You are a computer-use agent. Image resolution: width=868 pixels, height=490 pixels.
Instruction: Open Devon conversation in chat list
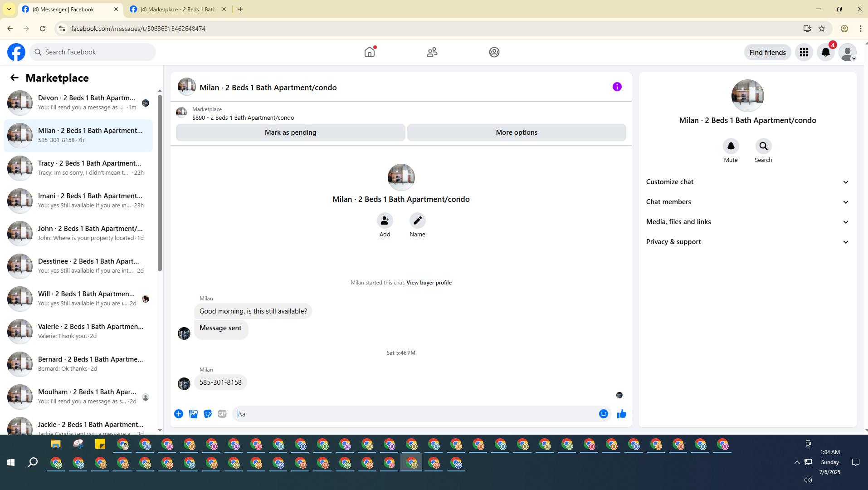point(78,103)
